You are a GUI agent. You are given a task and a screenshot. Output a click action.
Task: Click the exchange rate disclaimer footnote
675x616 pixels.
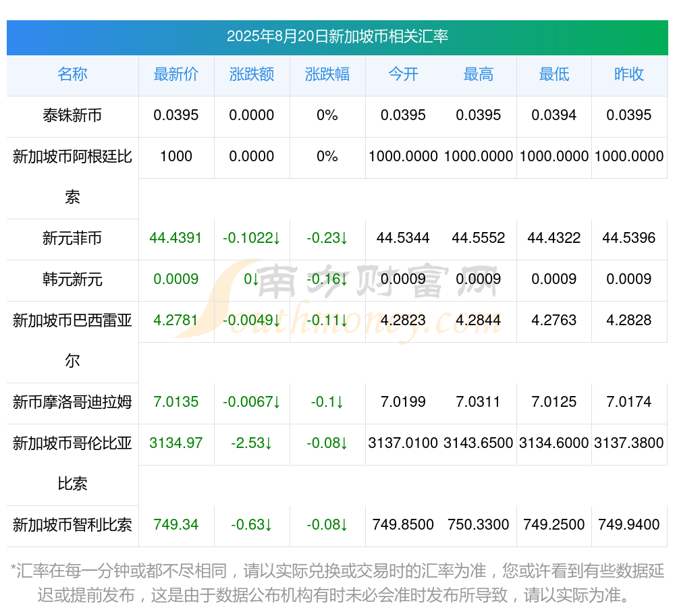(x=337, y=584)
